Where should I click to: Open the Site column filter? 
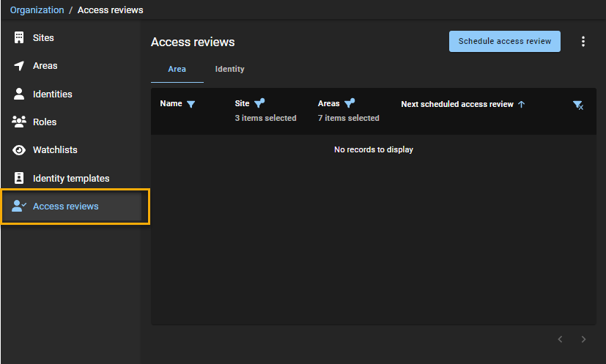[x=259, y=104]
